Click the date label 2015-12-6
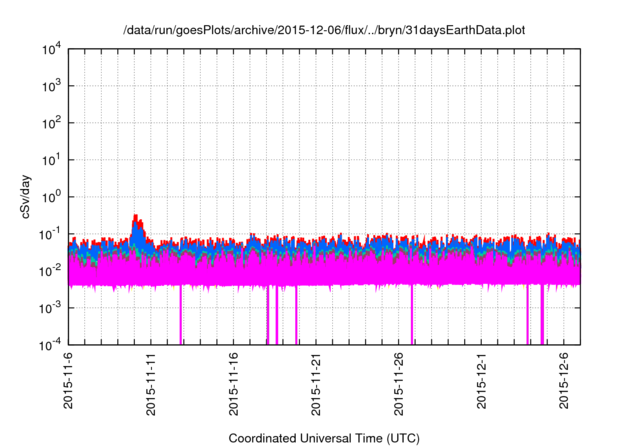The image size is (640, 448). tap(564, 380)
